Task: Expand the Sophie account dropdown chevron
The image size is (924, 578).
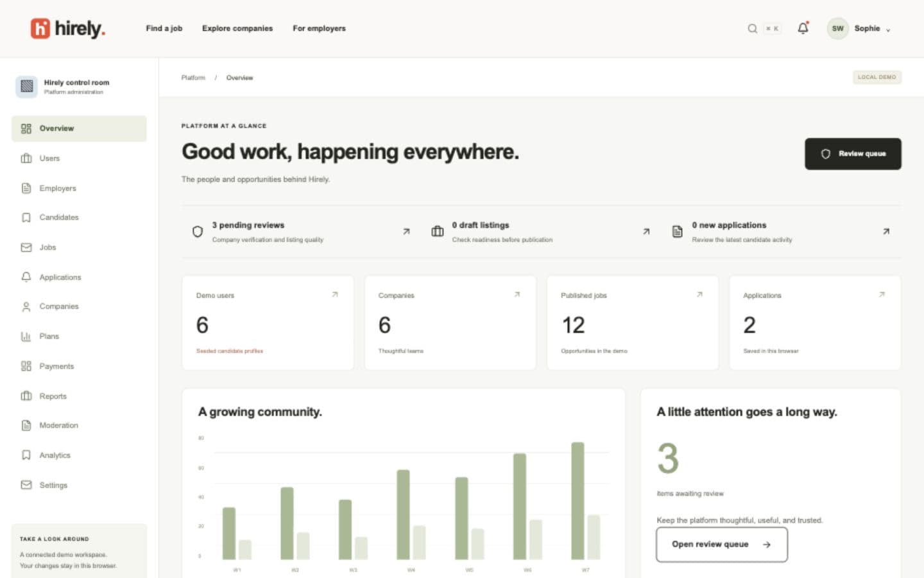Action: [x=888, y=30]
